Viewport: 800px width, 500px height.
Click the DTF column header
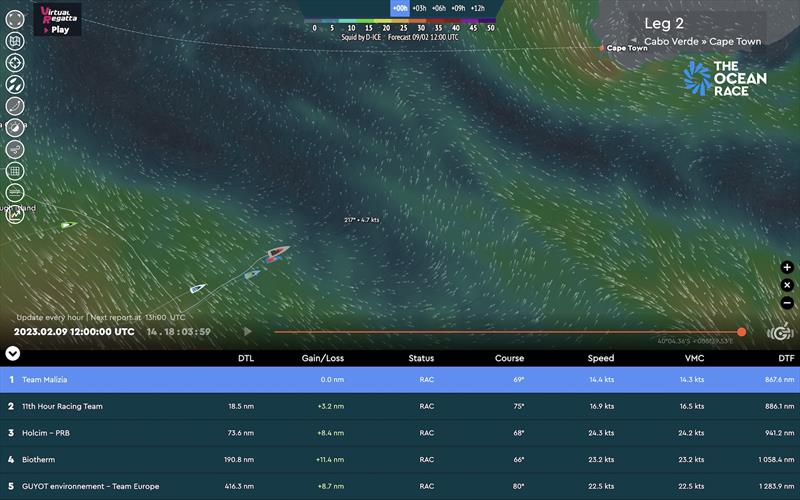pos(786,358)
